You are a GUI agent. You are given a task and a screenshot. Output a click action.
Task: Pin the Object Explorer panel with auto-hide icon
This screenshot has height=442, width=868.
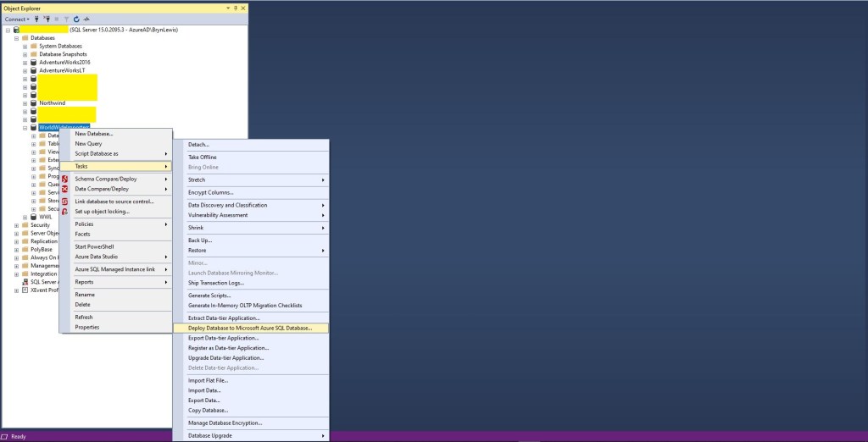[x=235, y=7]
